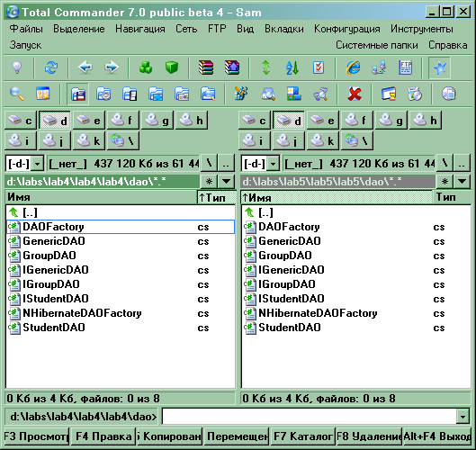Click the red checklist icon

tap(319, 67)
